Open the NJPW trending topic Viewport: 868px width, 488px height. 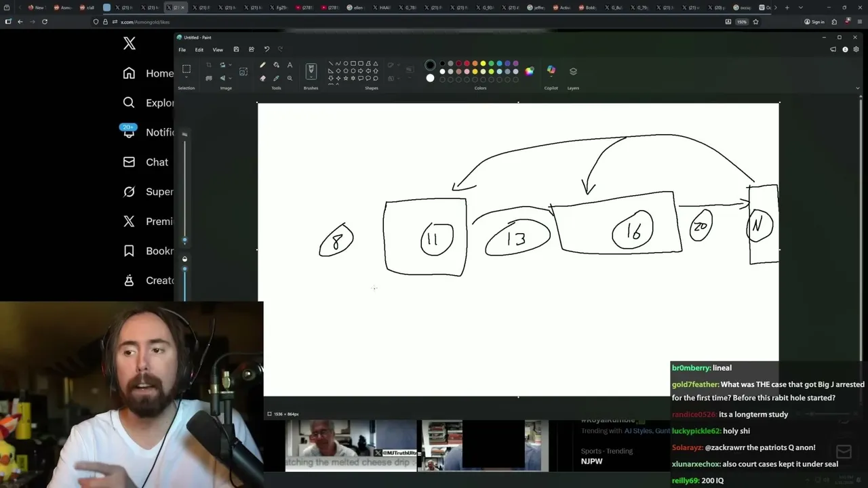click(x=591, y=461)
